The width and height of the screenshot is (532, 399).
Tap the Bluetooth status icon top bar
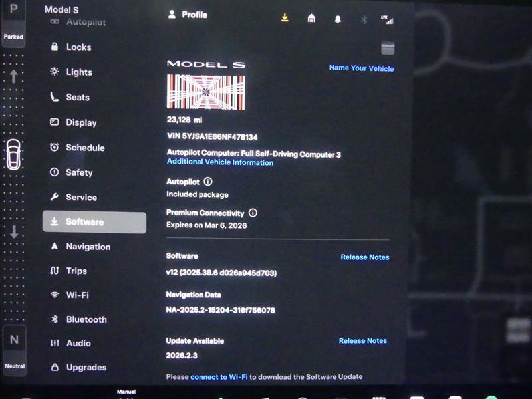[x=364, y=19]
